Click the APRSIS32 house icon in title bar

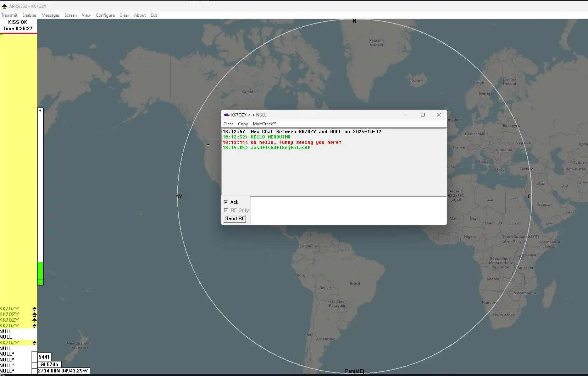click(4, 6)
